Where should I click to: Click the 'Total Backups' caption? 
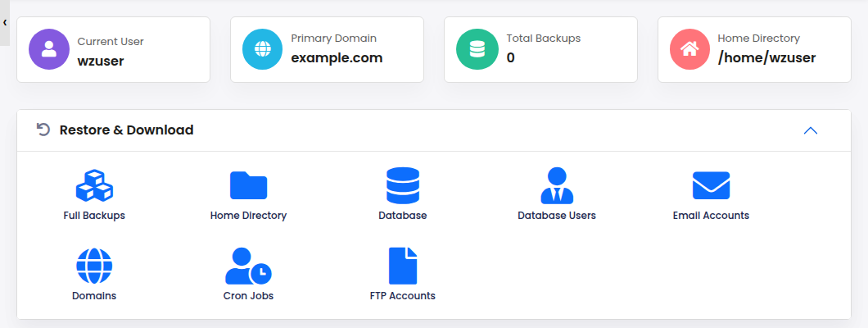tap(544, 39)
